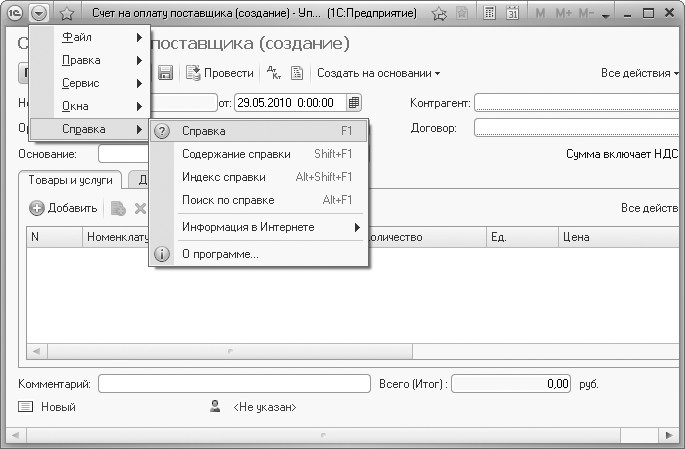Switch to Товары и услуги tab
The height and width of the screenshot is (449, 685).
click(x=69, y=180)
